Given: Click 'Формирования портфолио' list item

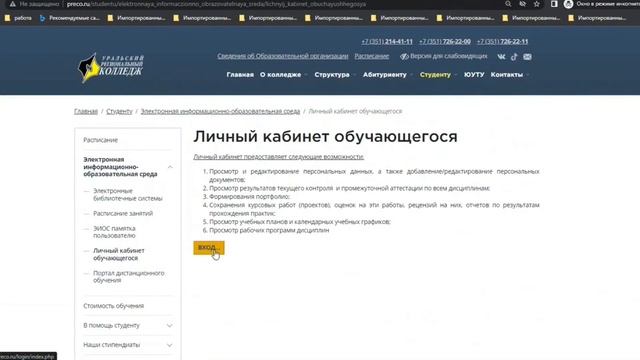Looking at the screenshot, I should point(249,196).
